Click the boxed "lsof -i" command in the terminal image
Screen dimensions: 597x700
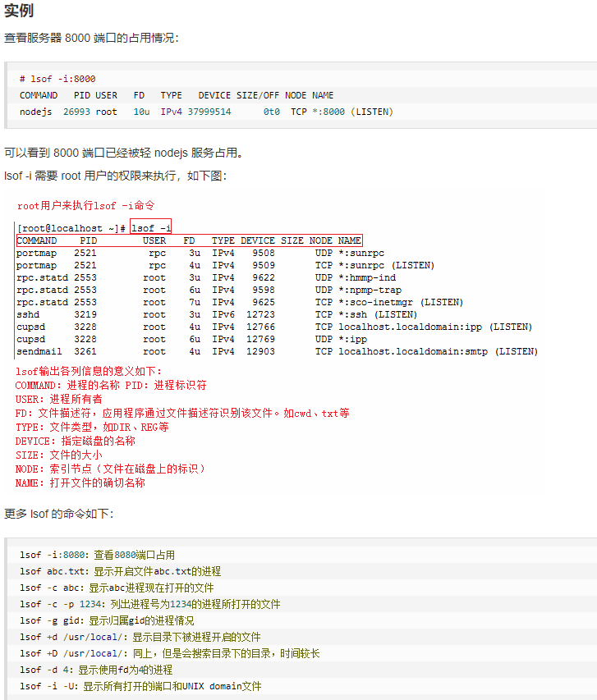150,228
